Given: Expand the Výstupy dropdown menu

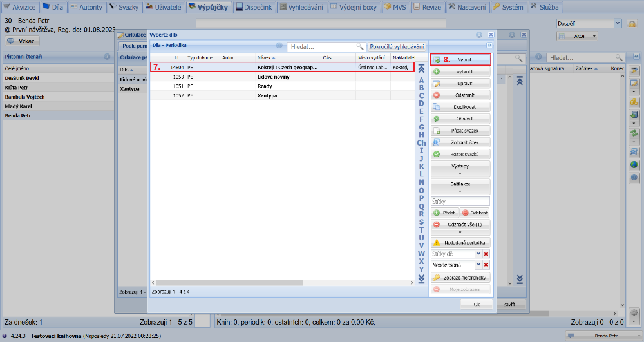Looking at the screenshot, I should coord(460,169).
